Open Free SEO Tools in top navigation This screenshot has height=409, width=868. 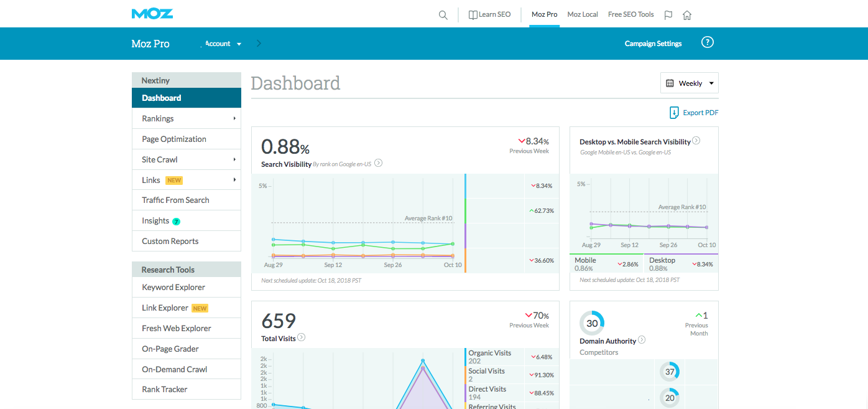630,14
